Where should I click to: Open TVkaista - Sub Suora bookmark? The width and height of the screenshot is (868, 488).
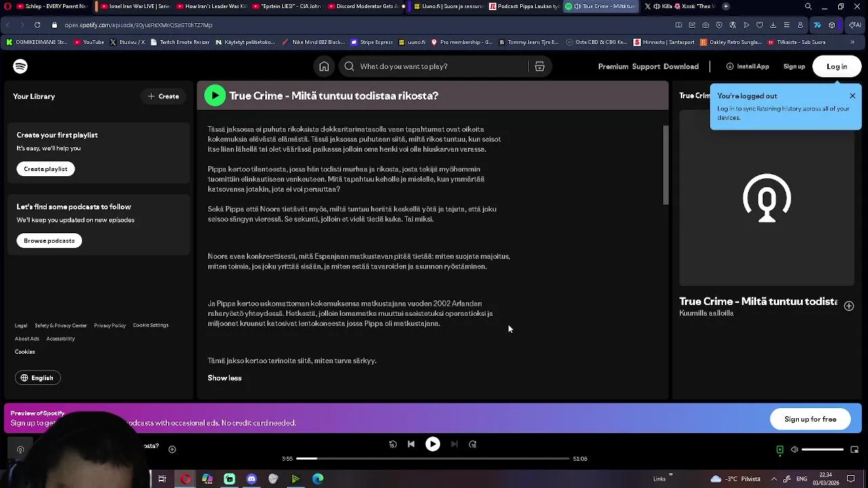pos(796,42)
